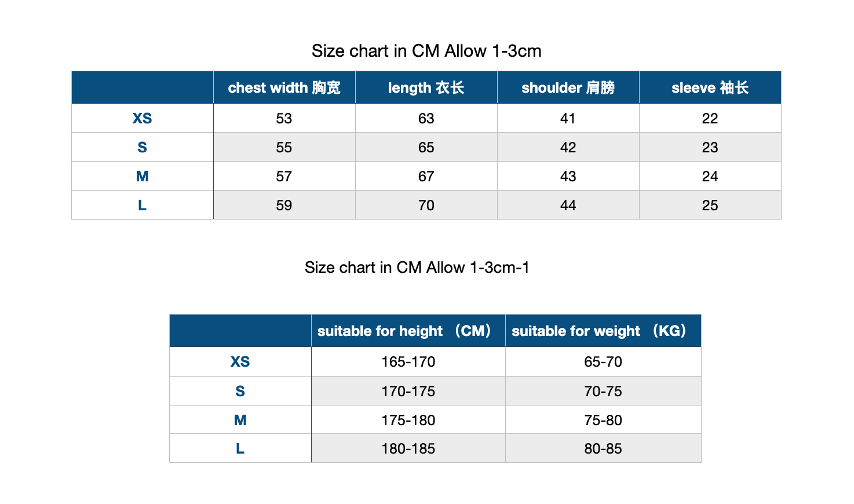
Task: Select the chest width cell showing 53
Action: 284,118
